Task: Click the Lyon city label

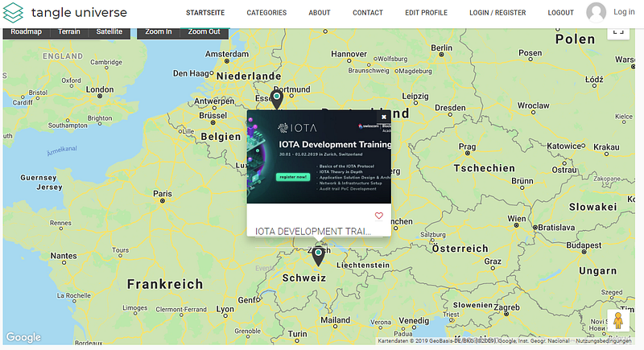Action: point(225,309)
